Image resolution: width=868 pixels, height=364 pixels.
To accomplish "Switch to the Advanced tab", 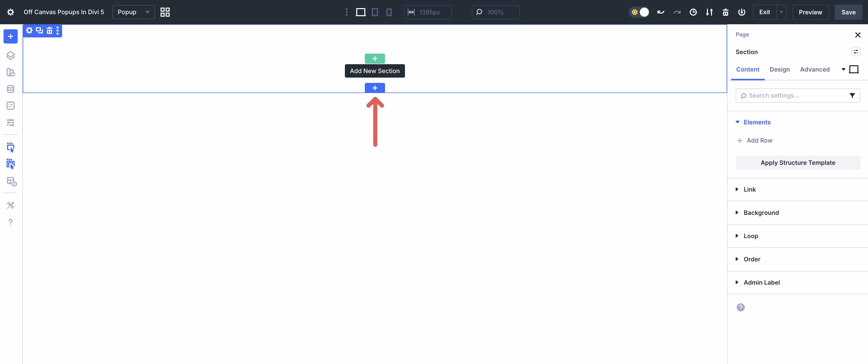I will pyautogui.click(x=815, y=69).
